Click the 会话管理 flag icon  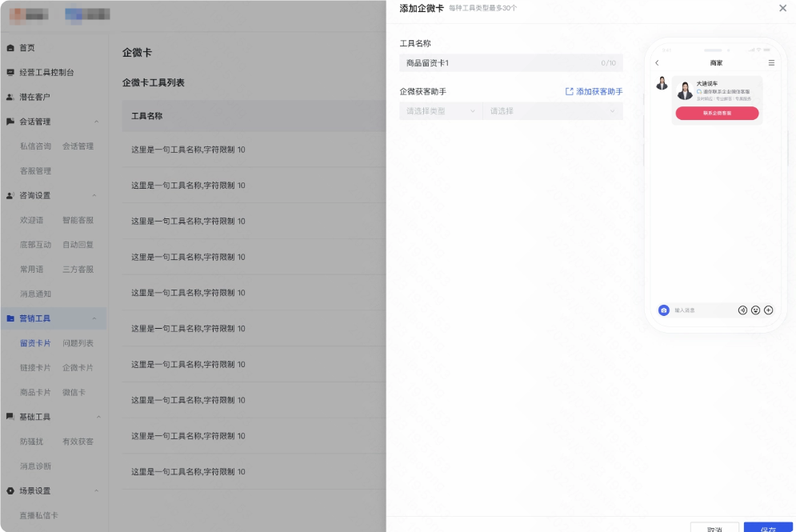(10, 122)
